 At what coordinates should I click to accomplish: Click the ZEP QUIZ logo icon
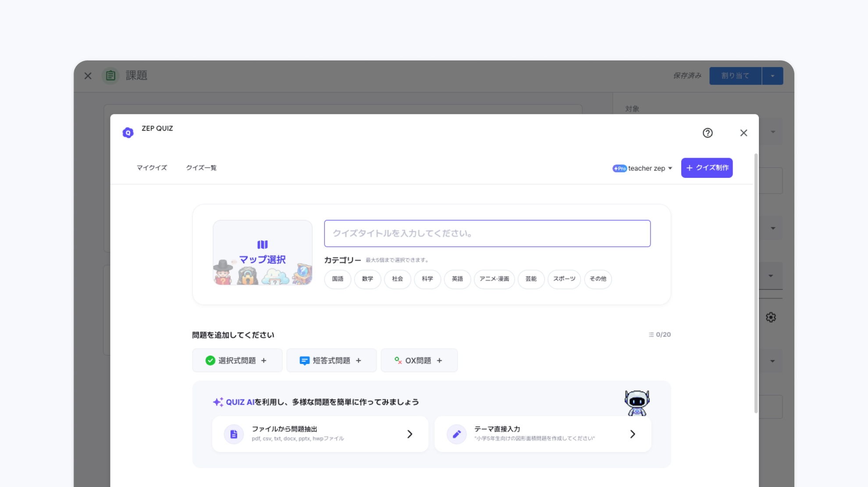(128, 133)
